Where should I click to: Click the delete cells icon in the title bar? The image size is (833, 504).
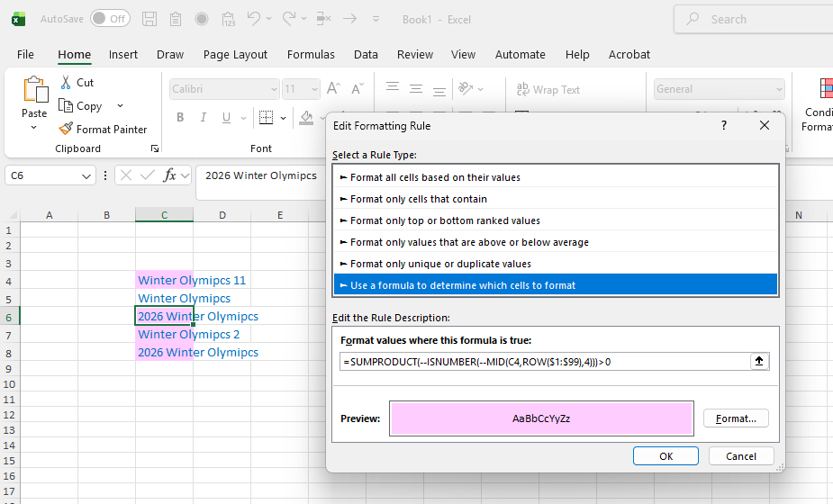click(323, 19)
